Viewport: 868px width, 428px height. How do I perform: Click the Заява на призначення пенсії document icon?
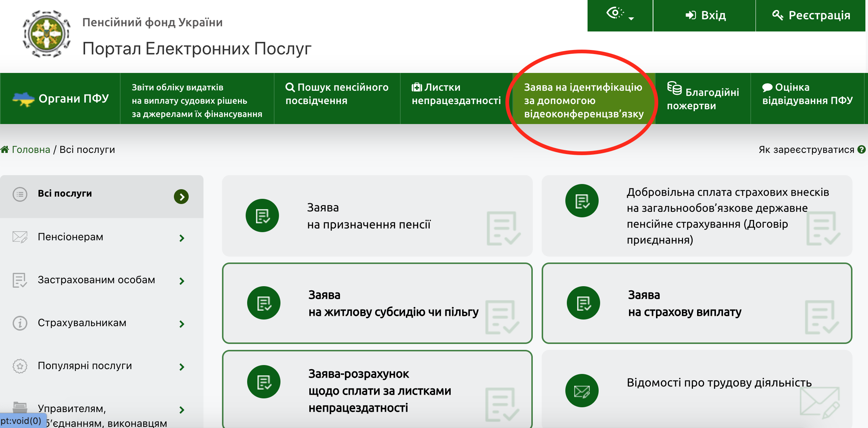click(x=262, y=215)
